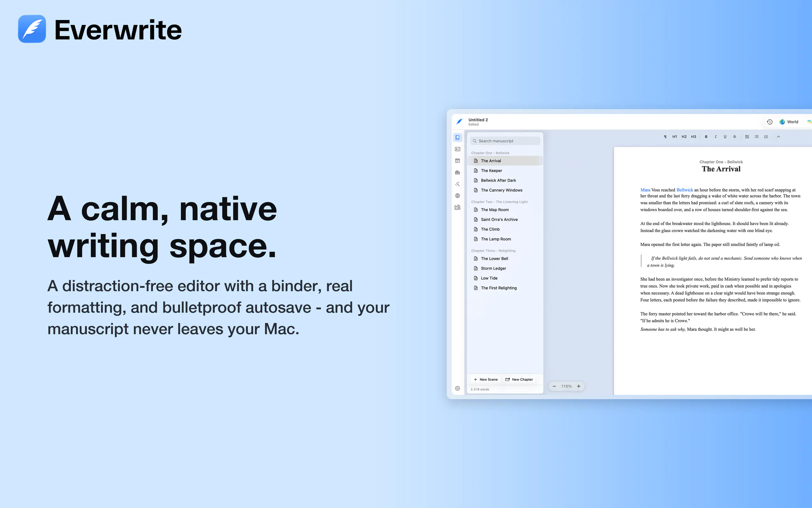The width and height of the screenshot is (812, 508).
Task: Add a New Scene
Action: coord(486,380)
